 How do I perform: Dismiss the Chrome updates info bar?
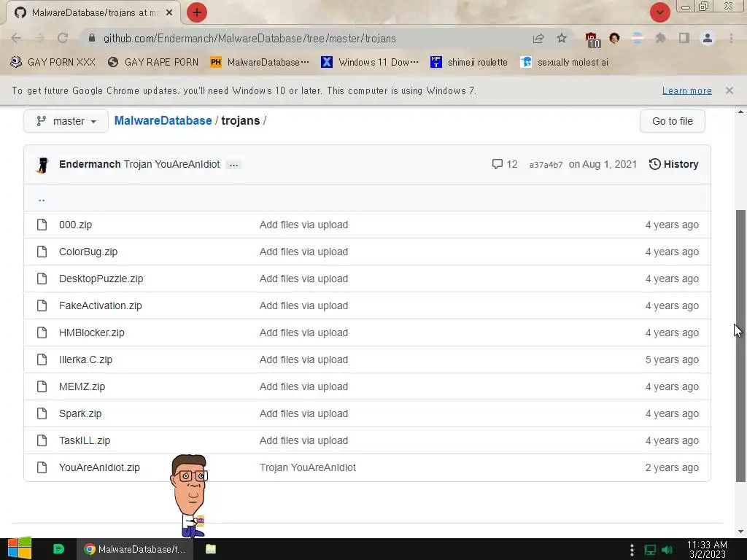click(x=729, y=90)
